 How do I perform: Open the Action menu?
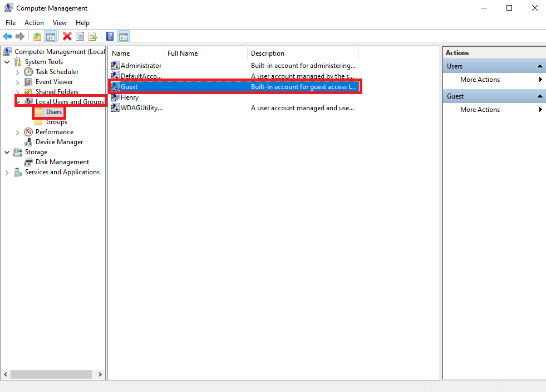click(x=34, y=23)
